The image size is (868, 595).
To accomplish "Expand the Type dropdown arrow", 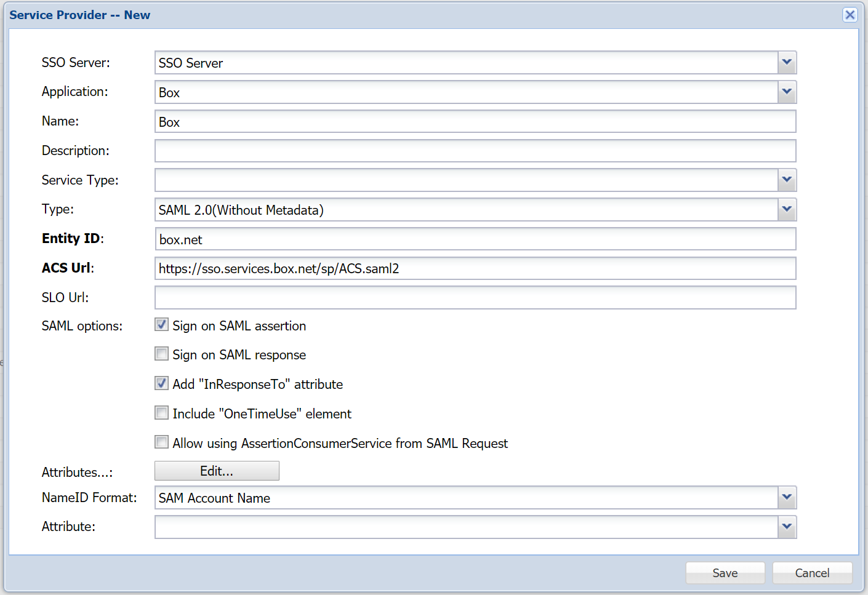I will point(787,210).
